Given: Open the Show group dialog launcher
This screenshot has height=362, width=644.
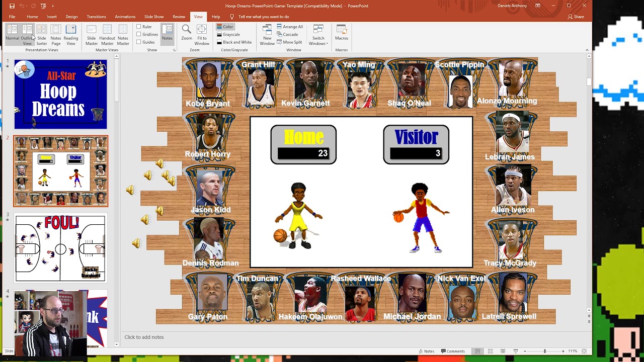Looking at the screenshot, I should (175, 50).
